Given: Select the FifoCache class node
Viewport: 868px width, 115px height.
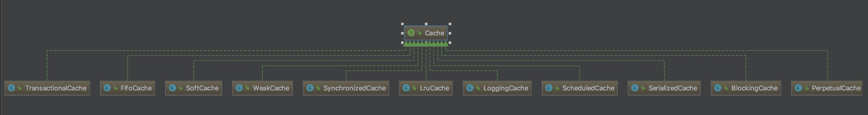Looking at the screenshot, I should pyautogui.click(x=128, y=88).
